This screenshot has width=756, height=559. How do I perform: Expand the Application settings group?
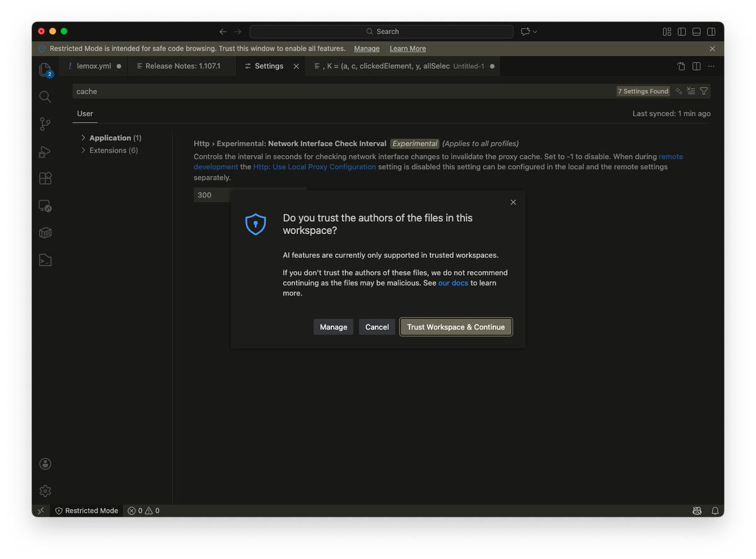pyautogui.click(x=112, y=138)
